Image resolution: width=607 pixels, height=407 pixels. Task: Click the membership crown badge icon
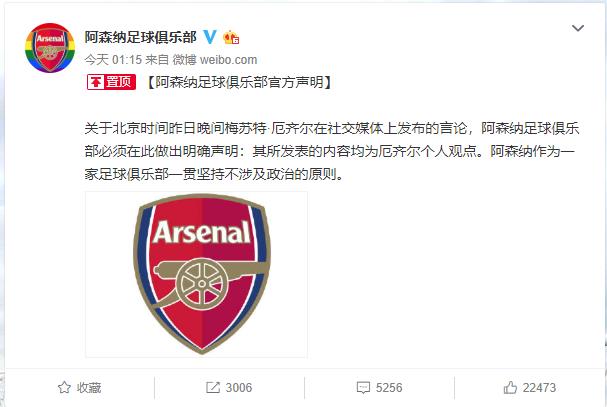231,37
